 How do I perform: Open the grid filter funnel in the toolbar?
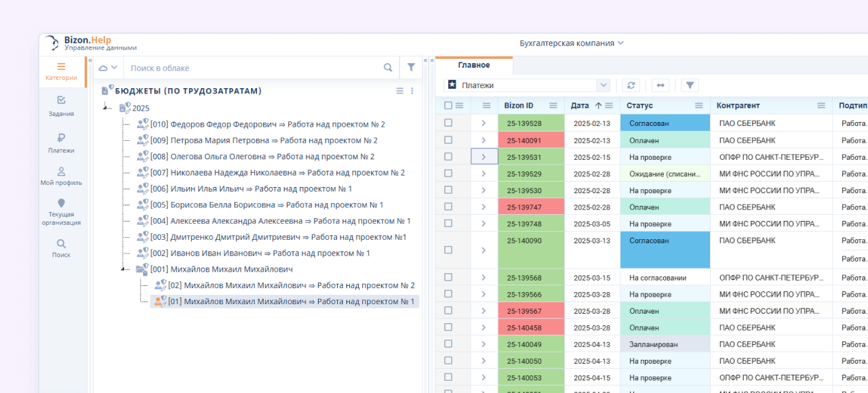(690, 85)
